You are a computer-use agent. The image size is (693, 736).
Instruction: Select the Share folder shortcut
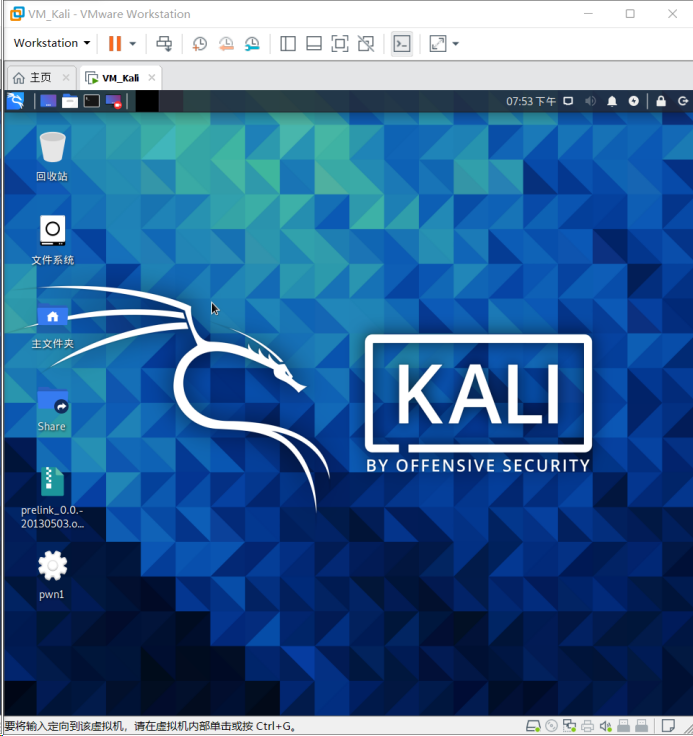52,409
